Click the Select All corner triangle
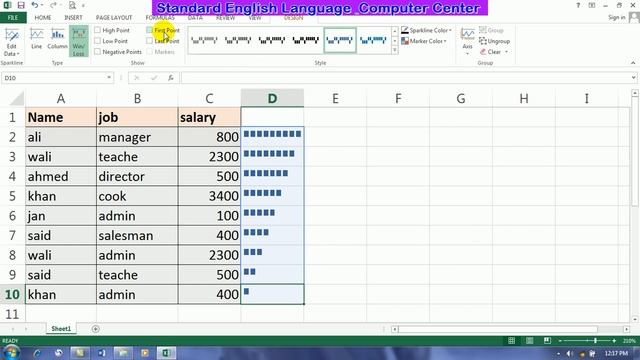Viewport: 640px width, 360px height. point(17,98)
